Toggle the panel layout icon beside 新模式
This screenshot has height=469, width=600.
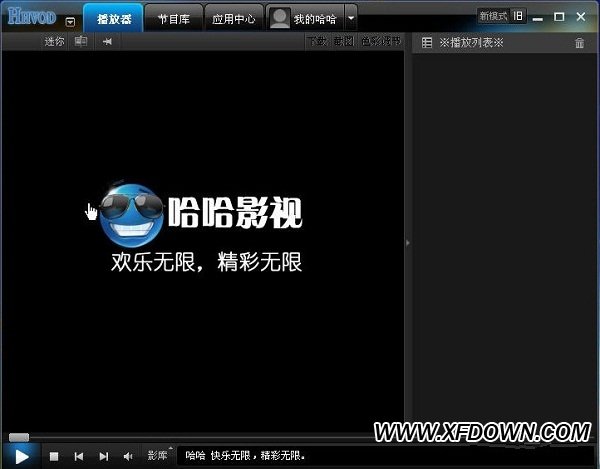tap(518, 16)
